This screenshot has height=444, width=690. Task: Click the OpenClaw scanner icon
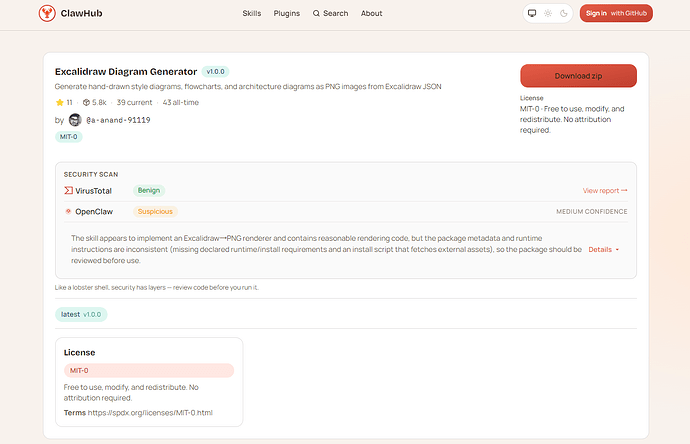click(68, 212)
